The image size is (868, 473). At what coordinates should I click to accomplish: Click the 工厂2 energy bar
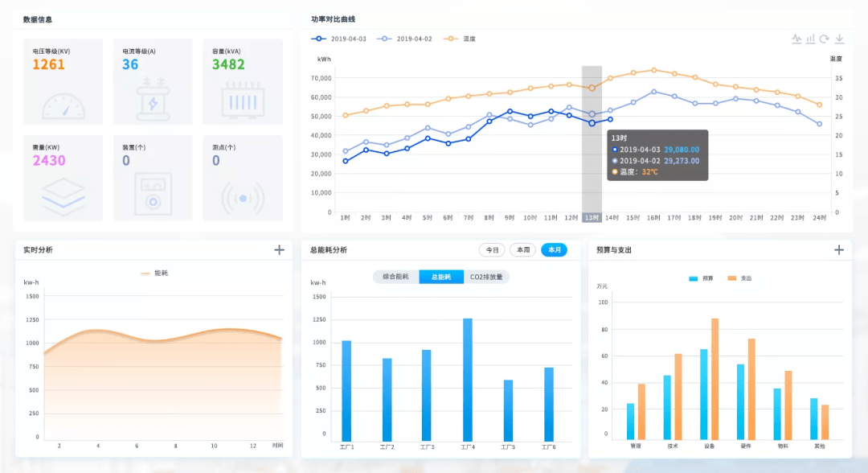pos(387,400)
